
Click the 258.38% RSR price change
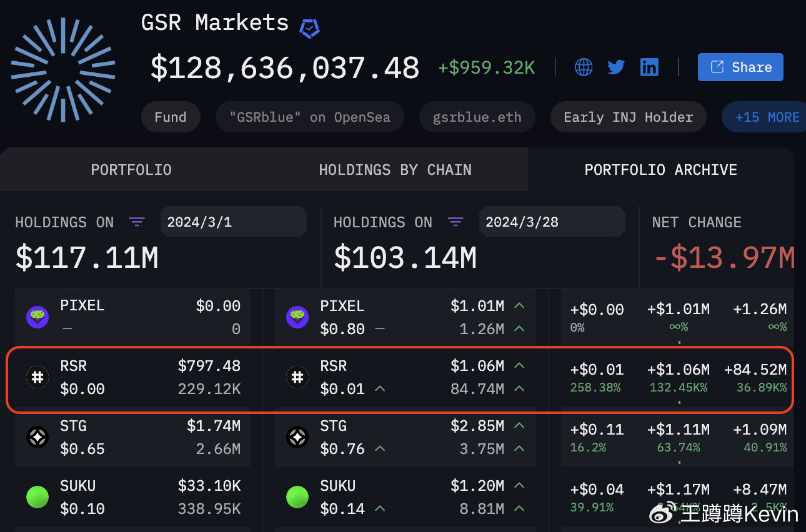[x=595, y=388]
